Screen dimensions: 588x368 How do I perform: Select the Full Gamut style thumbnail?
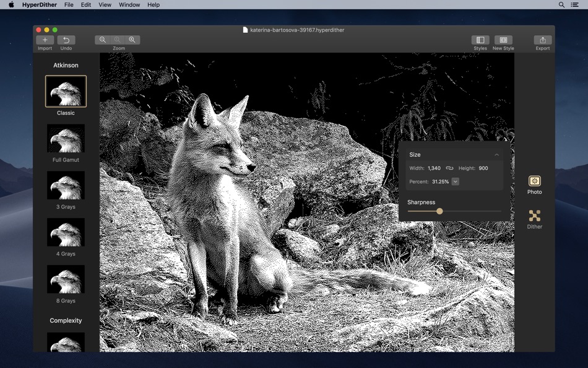[x=66, y=138]
